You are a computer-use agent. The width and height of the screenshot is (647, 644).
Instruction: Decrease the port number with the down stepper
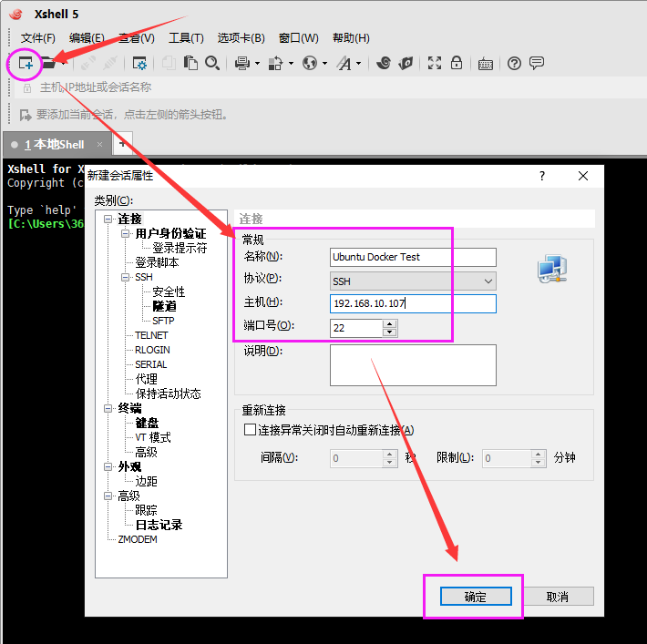[x=389, y=332]
